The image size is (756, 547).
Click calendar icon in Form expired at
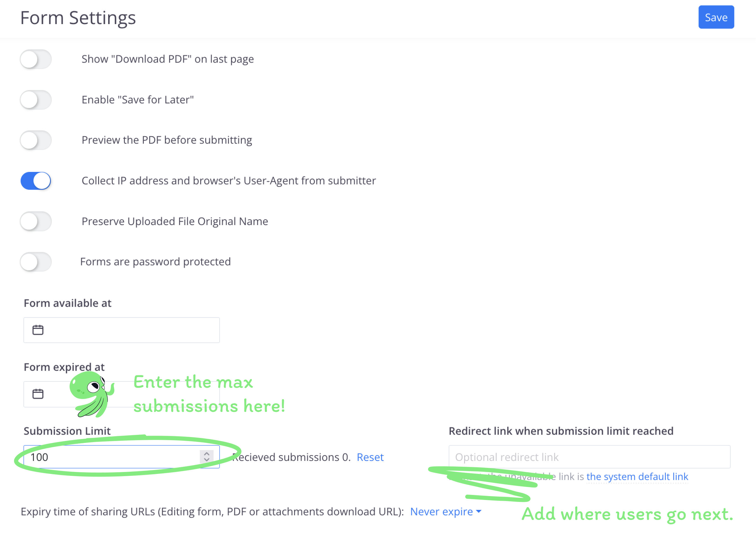click(38, 394)
